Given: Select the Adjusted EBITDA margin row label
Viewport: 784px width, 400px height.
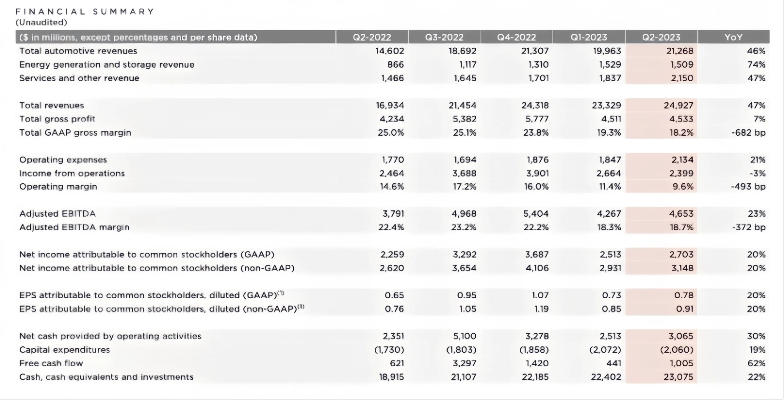Looking at the screenshot, I should [77, 227].
